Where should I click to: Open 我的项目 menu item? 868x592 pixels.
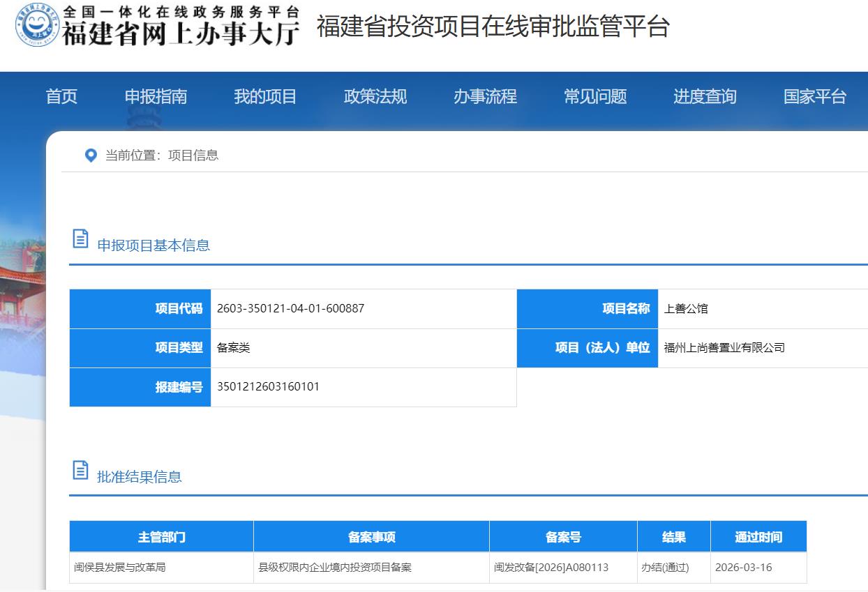265,96
